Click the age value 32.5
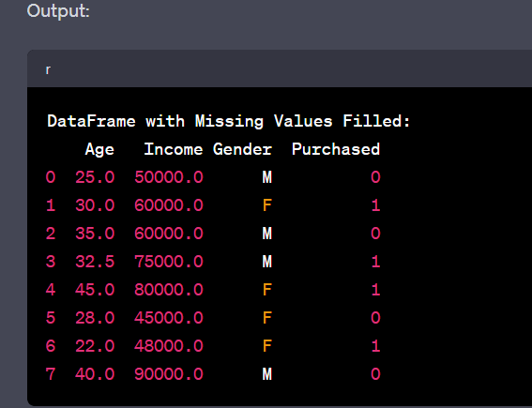The height and width of the screenshot is (408, 532). click(95, 262)
